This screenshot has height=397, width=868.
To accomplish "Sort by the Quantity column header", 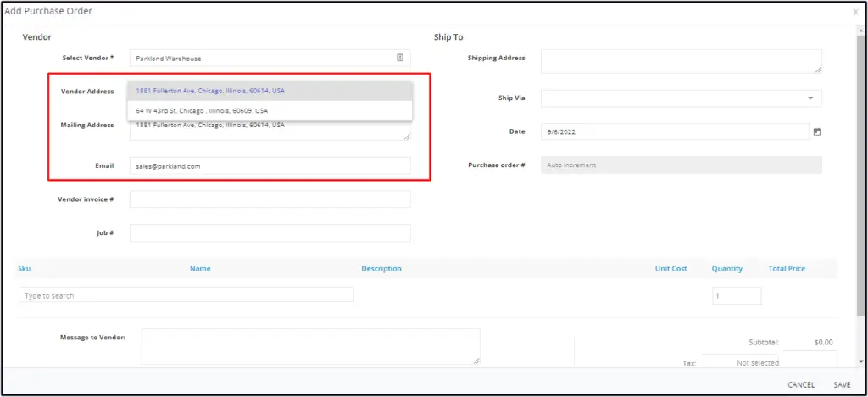I will pyautogui.click(x=726, y=269).
